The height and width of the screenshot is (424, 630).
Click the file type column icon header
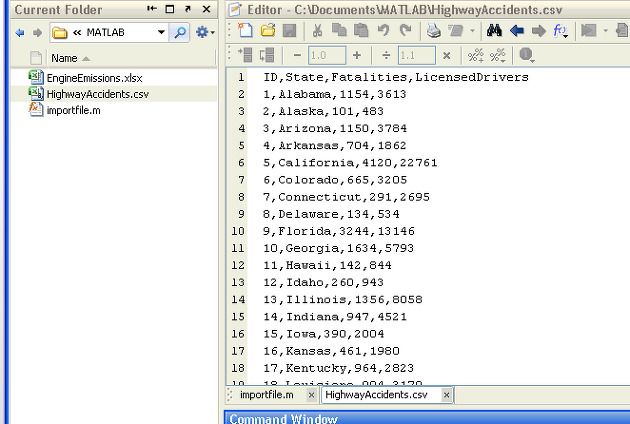coord(36,58)
